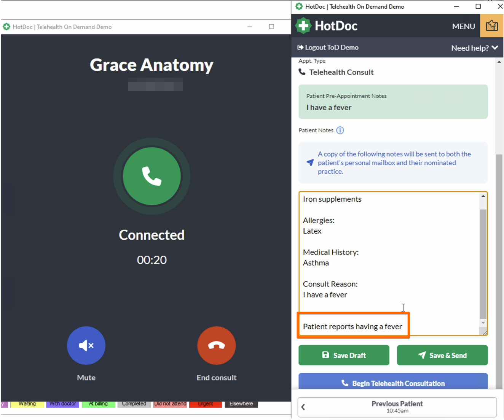
Task: Select the With doctor status swatch
Action: 62,404
